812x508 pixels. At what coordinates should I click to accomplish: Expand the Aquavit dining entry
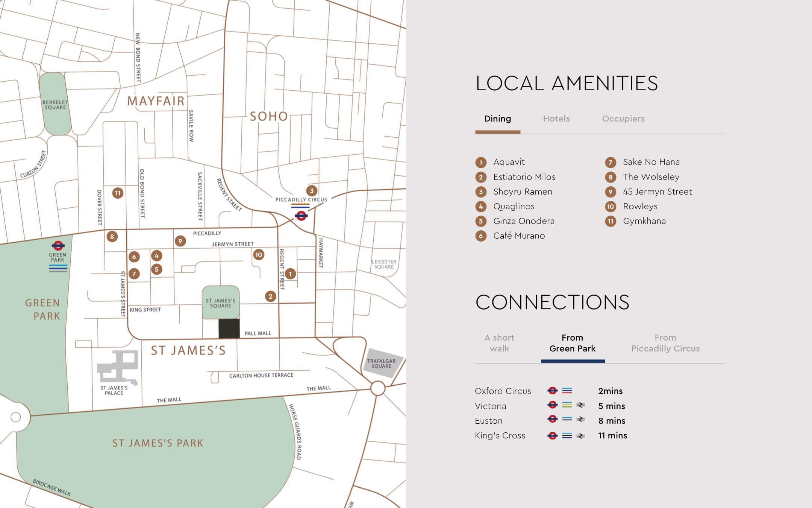coord(510,162)
